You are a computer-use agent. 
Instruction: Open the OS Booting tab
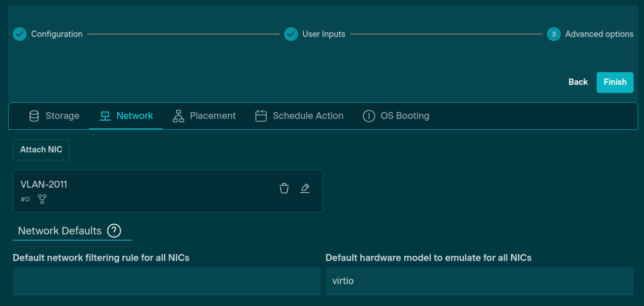pos(396,116)
